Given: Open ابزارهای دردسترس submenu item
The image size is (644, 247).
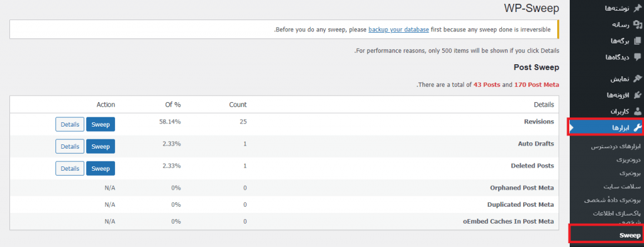Looking at the screenshot, I should coord(615,147).
